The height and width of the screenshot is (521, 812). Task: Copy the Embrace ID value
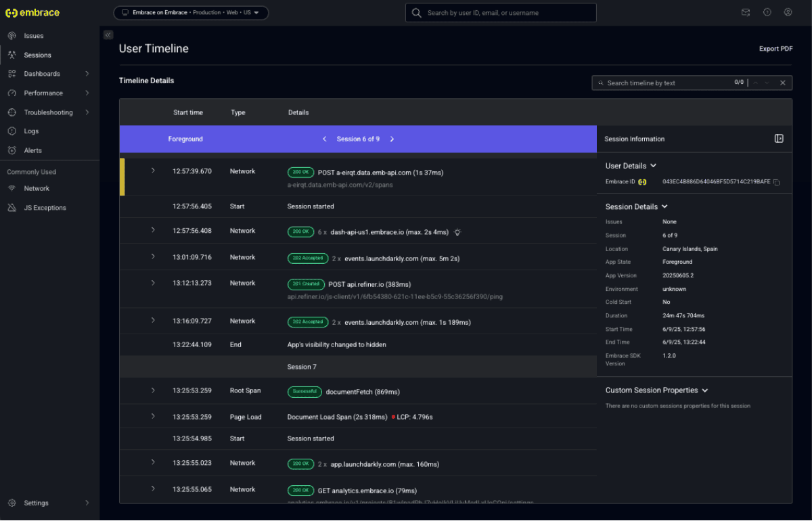(777, 183)
